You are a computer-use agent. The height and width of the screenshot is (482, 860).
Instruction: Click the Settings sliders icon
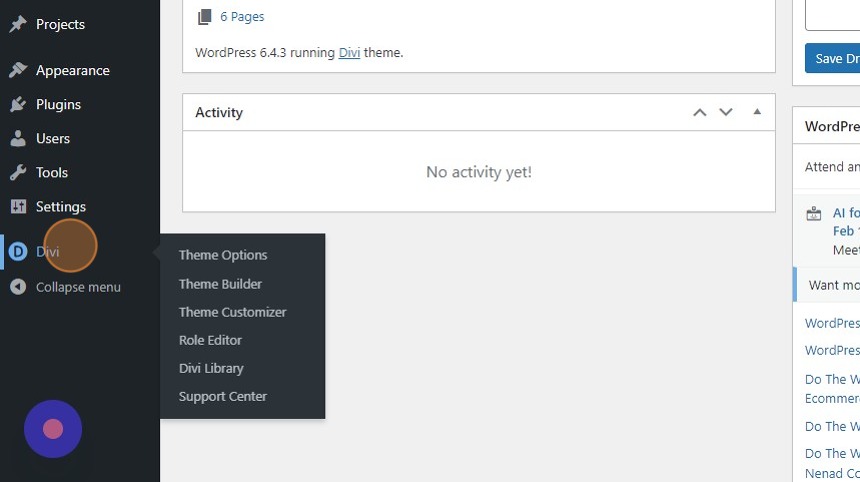click(x=17, y=207)
